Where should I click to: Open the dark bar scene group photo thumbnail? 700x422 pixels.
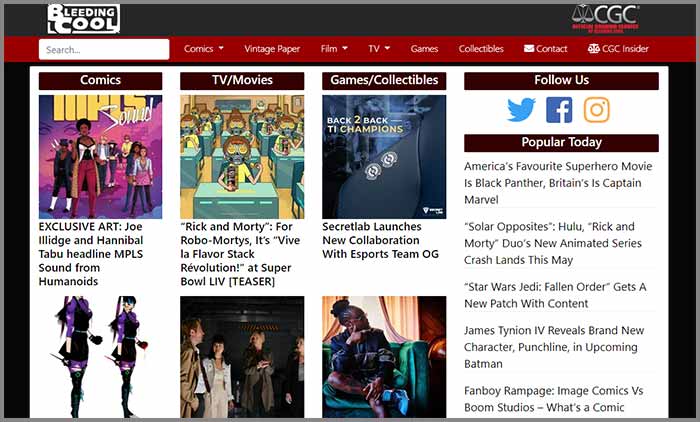click(242, 357)
